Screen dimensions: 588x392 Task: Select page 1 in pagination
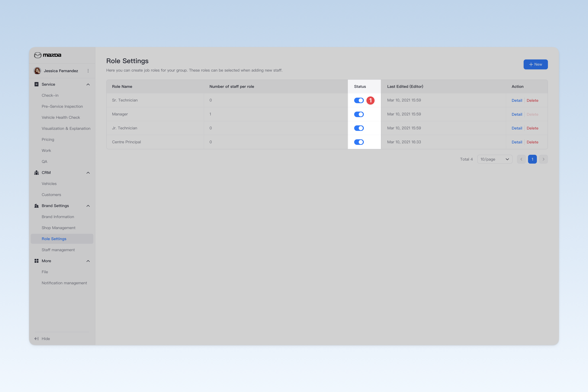tap(532, 159)
